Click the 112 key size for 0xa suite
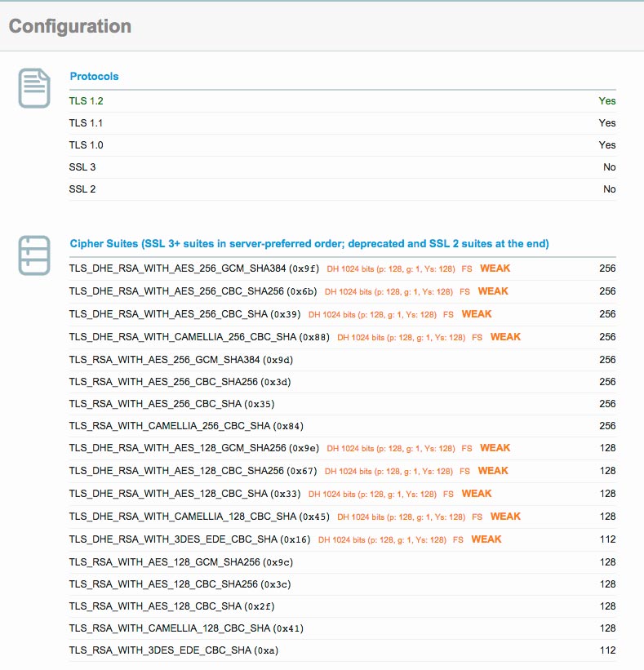This screenshot has width=644, height=670. (607, 650)
